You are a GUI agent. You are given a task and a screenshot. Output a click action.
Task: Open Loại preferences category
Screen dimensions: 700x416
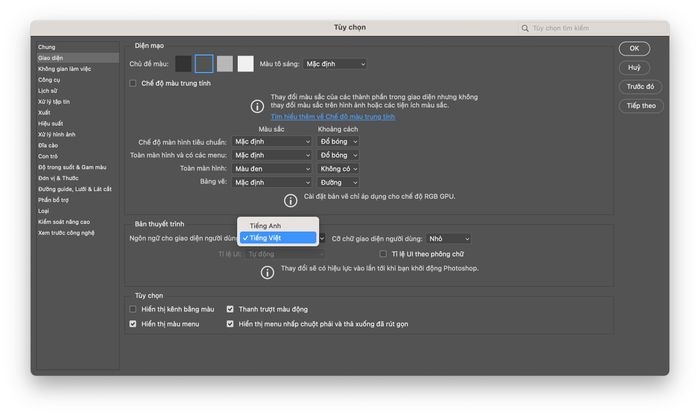(x=78, y=211)
